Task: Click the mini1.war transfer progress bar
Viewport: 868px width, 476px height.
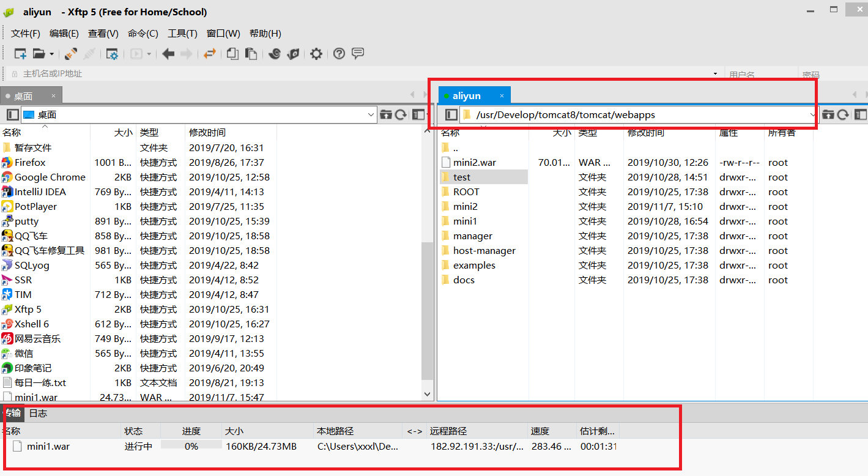Action: pyautogui.click(x=191, y=446)
